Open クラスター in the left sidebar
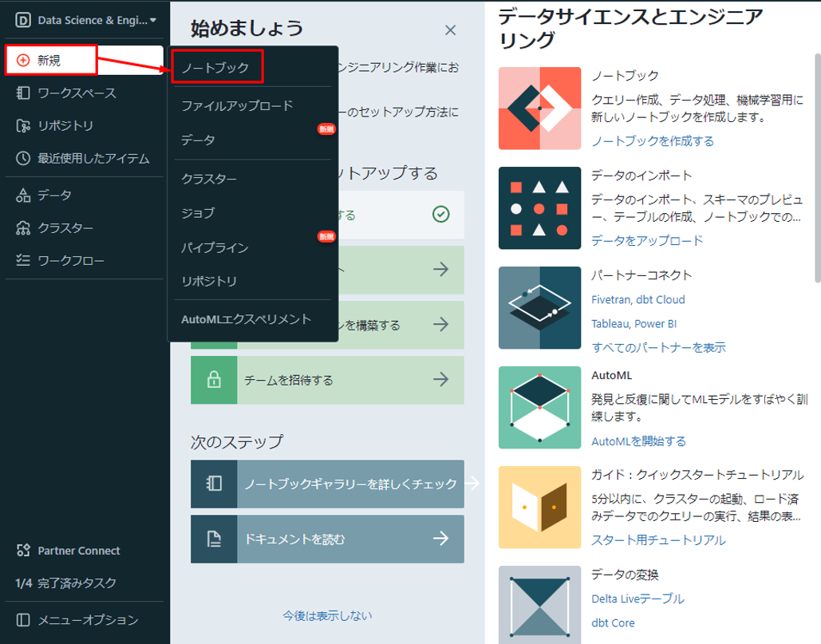 tap(65, 228)
